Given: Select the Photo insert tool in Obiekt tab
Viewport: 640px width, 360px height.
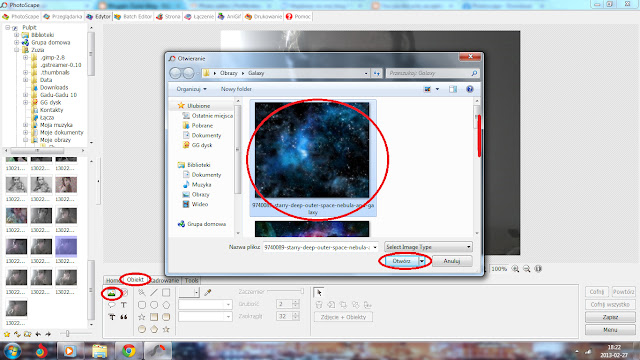Looking at the screenshot, I should pos(111,293).
